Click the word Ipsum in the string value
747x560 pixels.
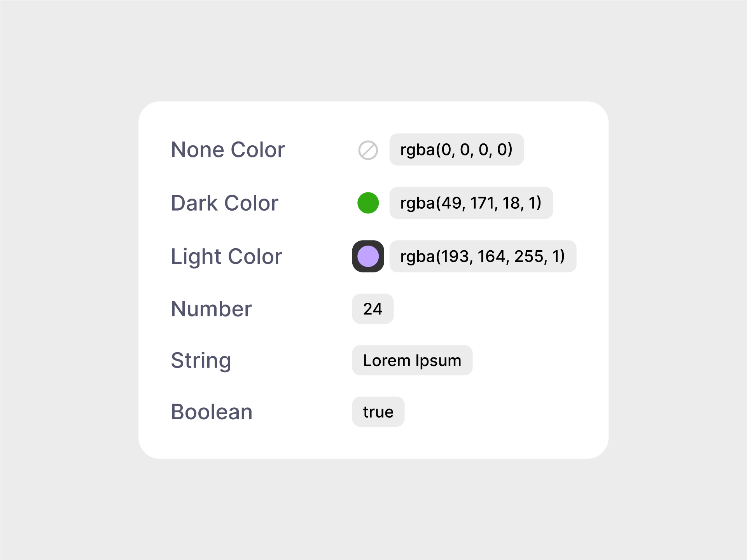click(438, 361)
